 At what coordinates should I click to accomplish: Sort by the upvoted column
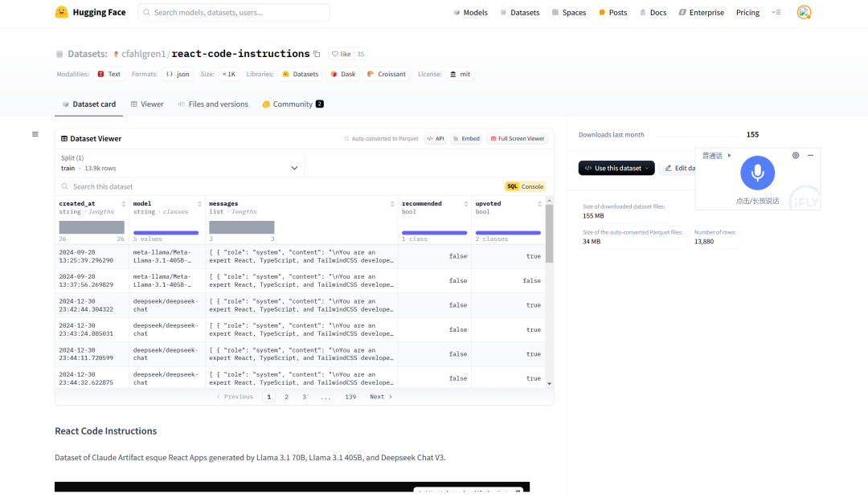coord(538,204)
